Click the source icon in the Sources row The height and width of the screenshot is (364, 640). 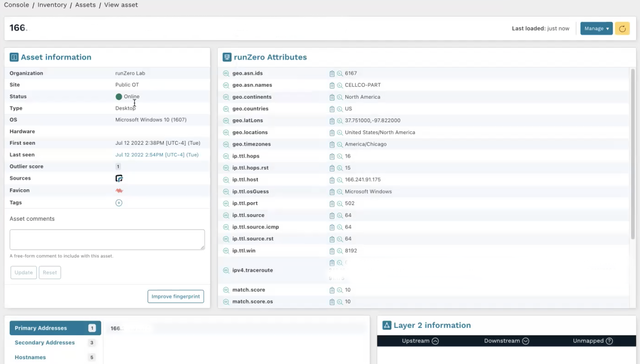pyautogui.click(x=119, y=178)
